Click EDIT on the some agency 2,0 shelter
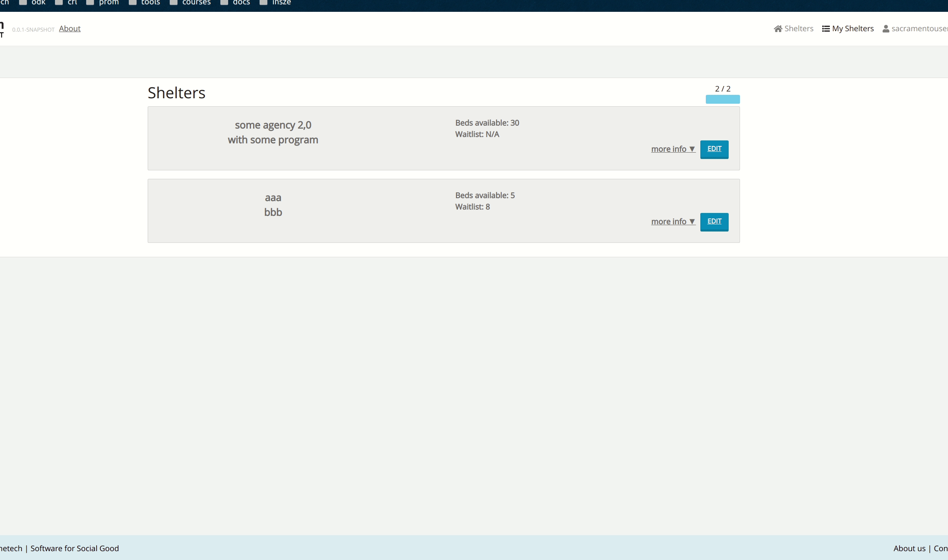 click(714, 149)
